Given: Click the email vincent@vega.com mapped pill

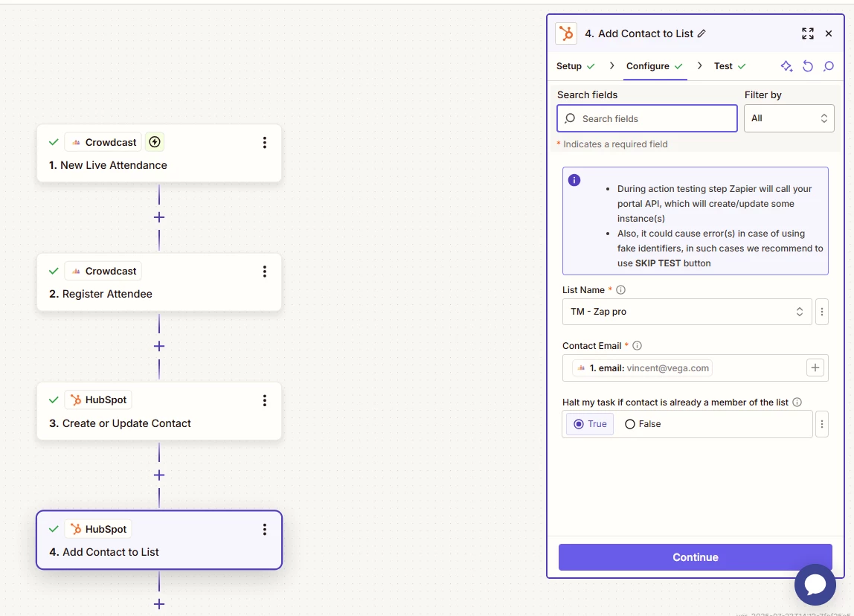Looking at the screenshot, I should click(643, 368).
